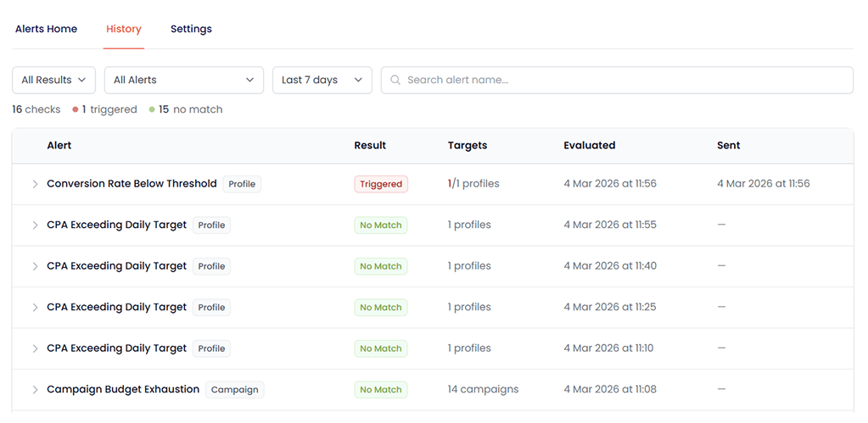Click the magnifier icon in search box
The image size is (868, 423).
pyautogui.click(x=395, y=81)
